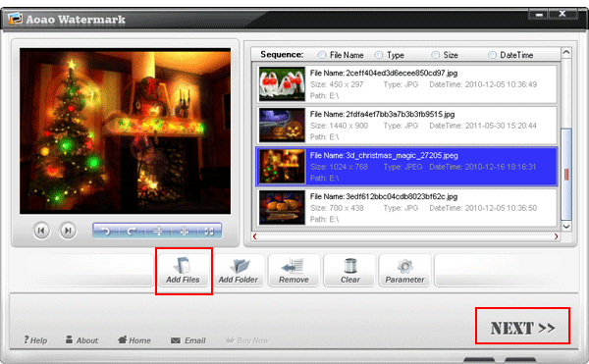
Task: Rotate preview image clockwise
Action: [132, 232]
